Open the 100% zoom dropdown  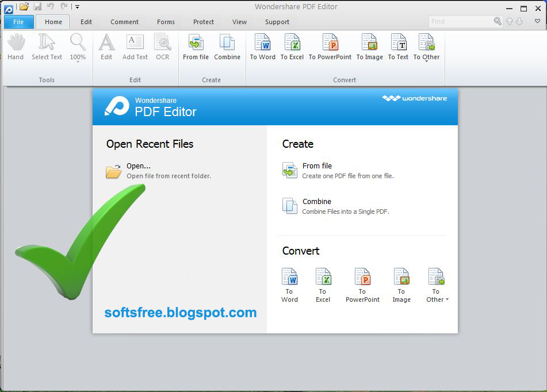tap(78, 48)
